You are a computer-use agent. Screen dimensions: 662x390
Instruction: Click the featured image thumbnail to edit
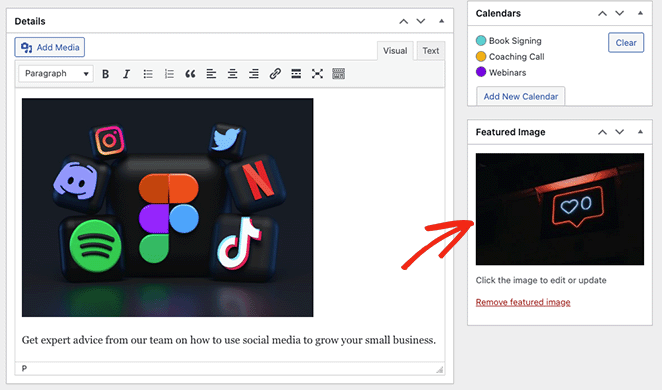click(x=560, y=209)
